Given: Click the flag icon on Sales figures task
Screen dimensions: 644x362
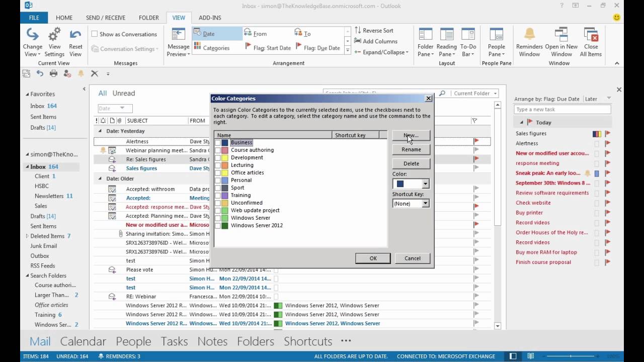Looking at the screenshot, I should (607, 134).
